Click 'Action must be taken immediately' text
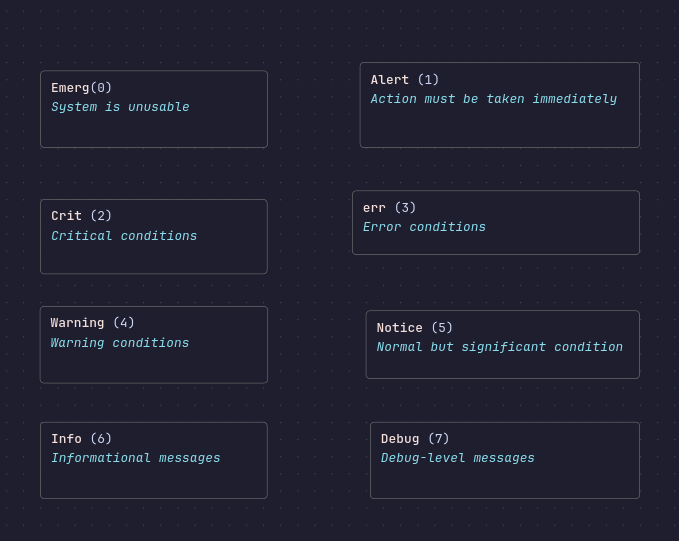Screen dimensions: 679x541 click(494, 99)
